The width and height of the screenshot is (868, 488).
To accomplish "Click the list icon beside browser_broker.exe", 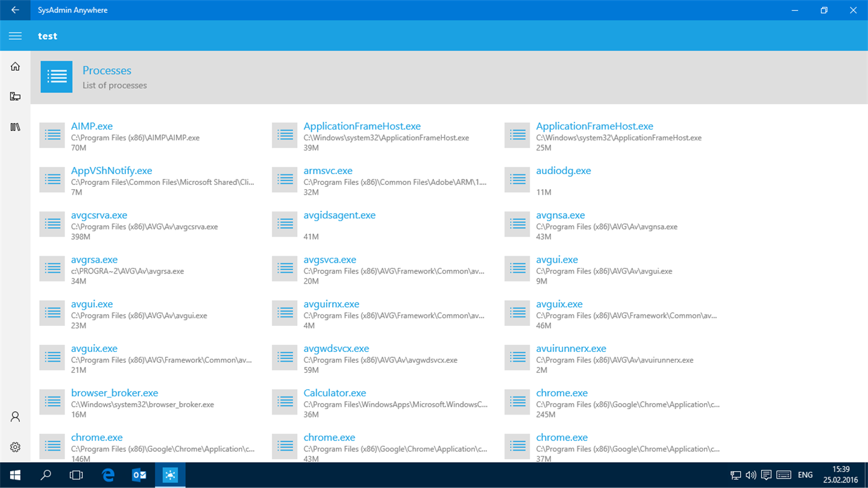I will coord(52,402).
